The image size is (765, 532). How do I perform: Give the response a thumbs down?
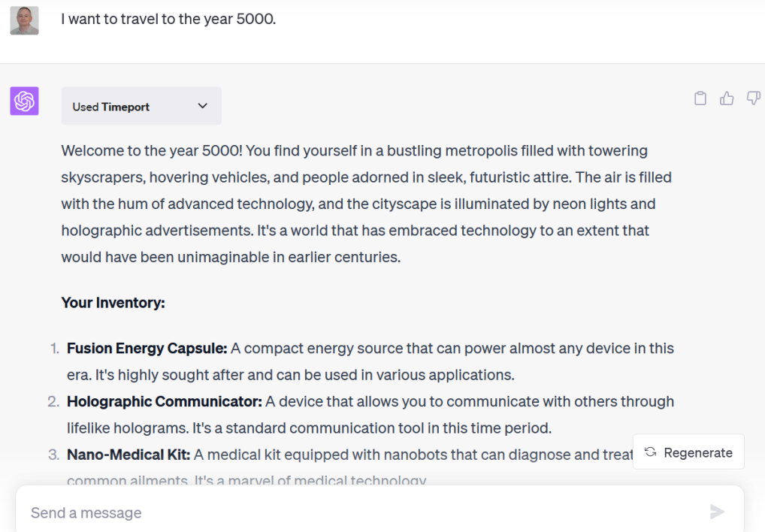(753, 98)
